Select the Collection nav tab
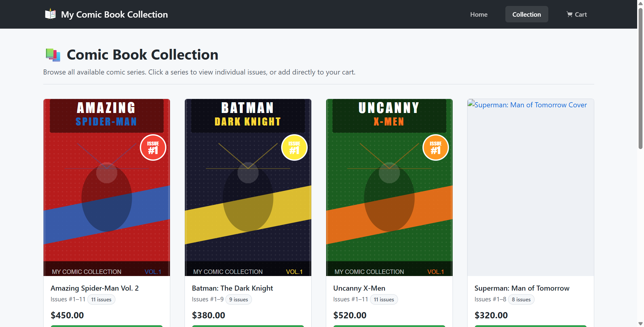This screenshot has width=644, height=327. pos(526,14)
